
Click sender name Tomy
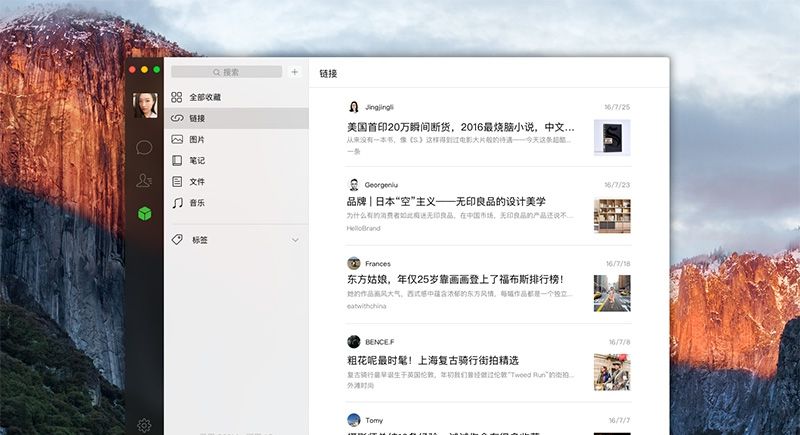(x=374, y=420)
